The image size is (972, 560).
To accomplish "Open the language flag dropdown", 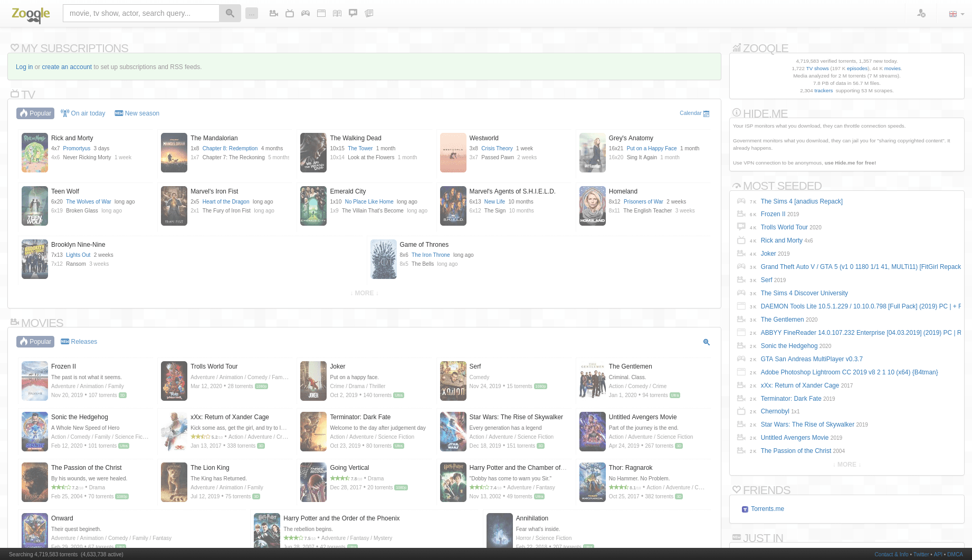I will [956, 14].
